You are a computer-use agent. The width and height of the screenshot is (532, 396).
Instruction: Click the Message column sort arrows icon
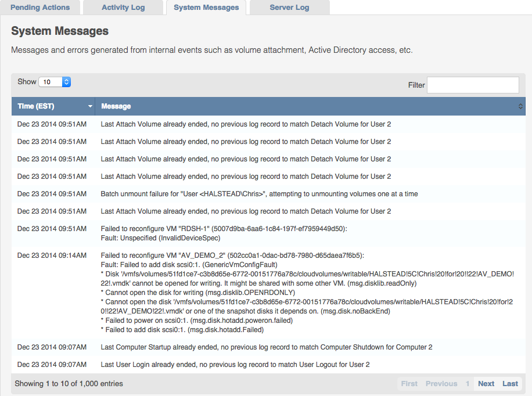point(520,106)
